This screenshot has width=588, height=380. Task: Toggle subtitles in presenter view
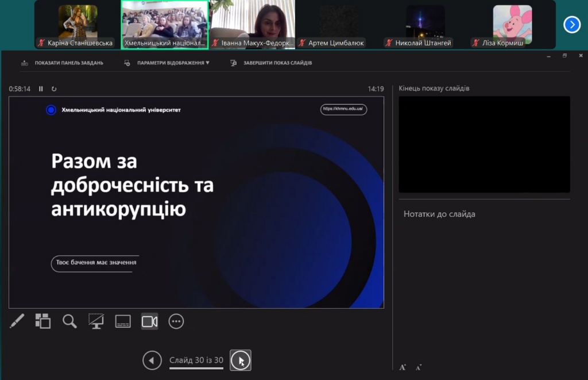click(123, 321)
